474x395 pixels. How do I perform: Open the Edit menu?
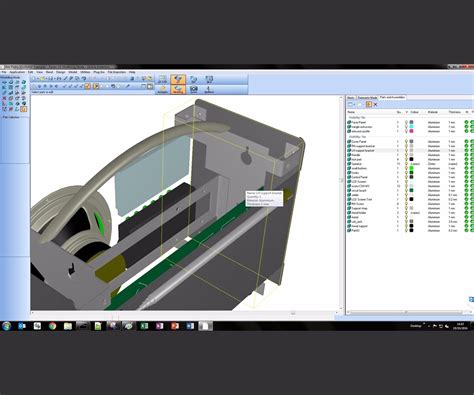point(30,72)
